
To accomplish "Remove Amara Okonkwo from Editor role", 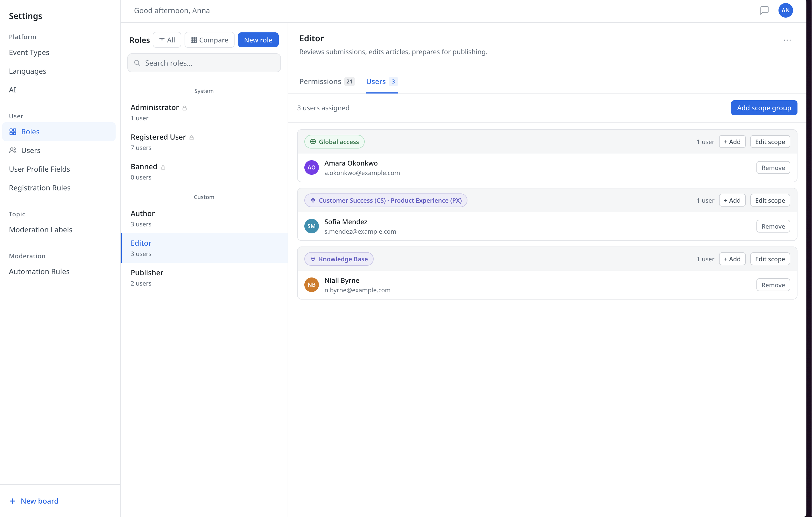I will pyautogui.click(x=773, y=168).
